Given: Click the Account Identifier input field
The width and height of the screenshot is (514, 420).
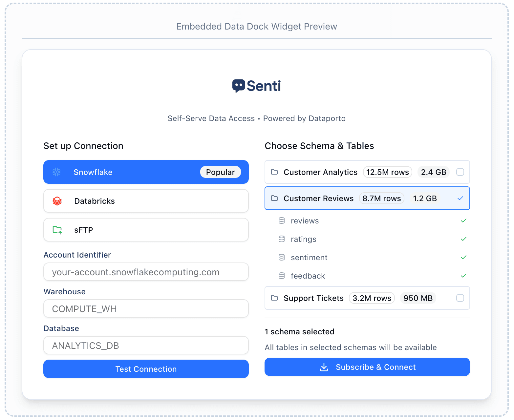Looking at the screenshot, I should pos(146,272).
